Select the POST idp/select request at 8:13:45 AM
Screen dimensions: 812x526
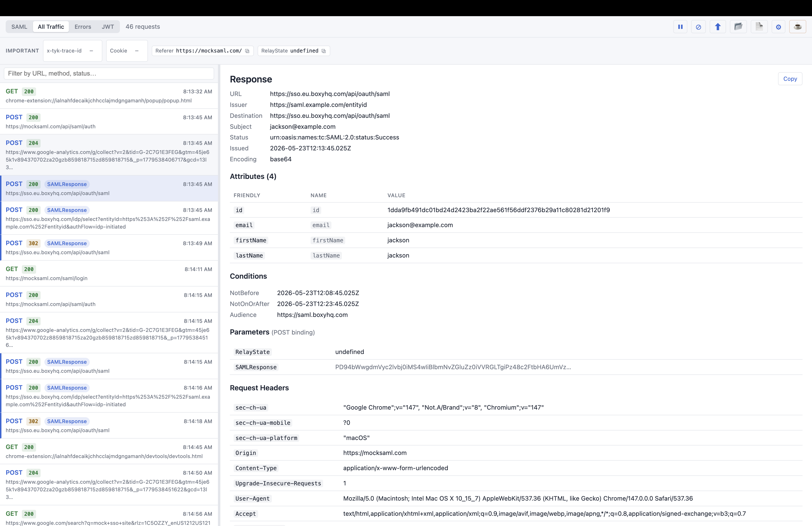(109, 218)
